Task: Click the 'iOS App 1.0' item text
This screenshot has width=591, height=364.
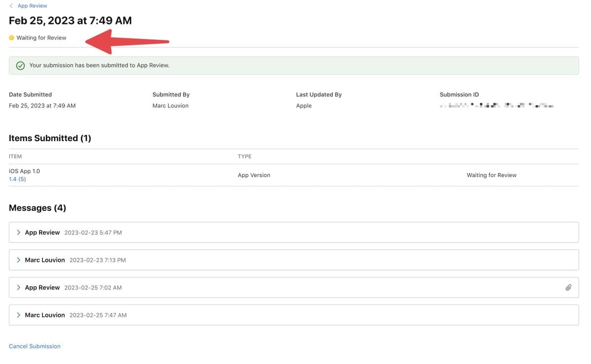Action: point(24,171)
